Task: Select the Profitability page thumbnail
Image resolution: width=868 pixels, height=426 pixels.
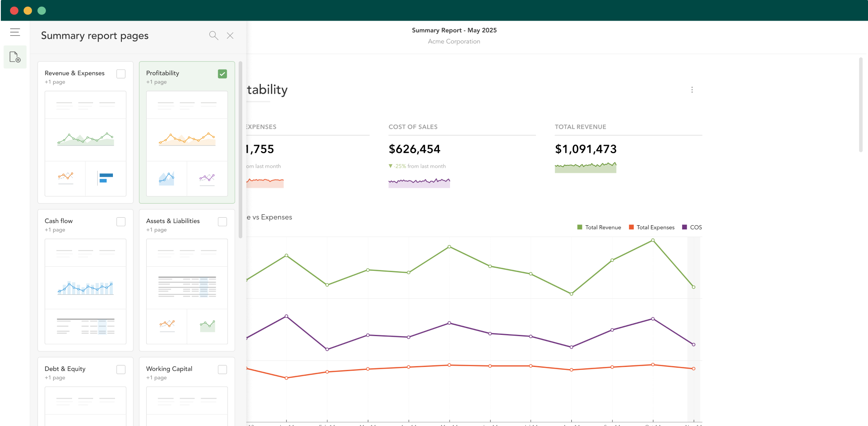Action: (x=187, y=143)
